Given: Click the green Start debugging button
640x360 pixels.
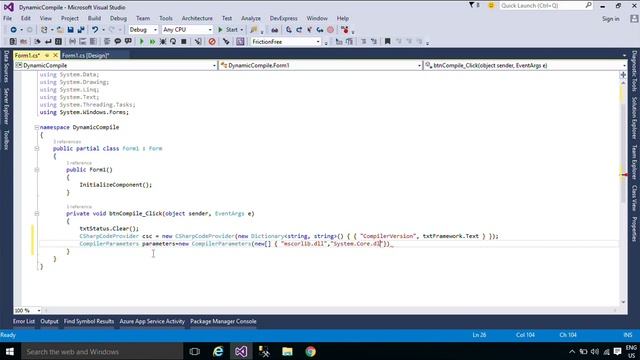Looking at the screenshot, I should click(x=231, y=30).
